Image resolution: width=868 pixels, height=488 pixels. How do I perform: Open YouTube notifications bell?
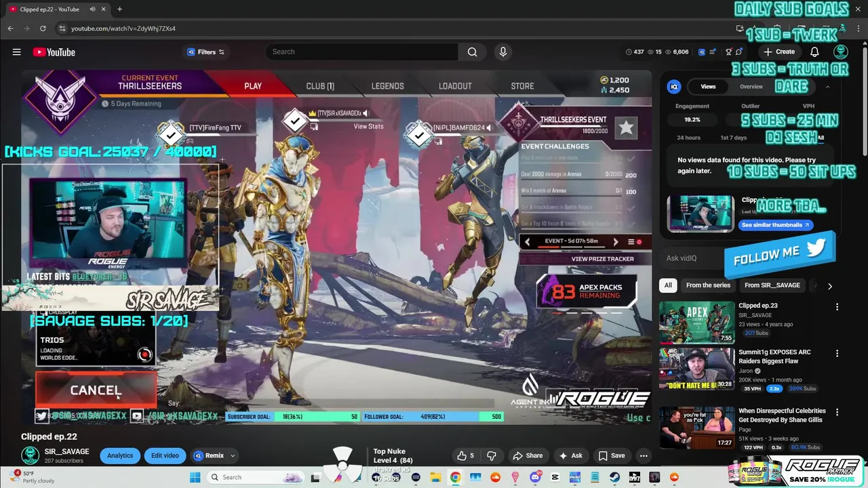tap(814, 52)
